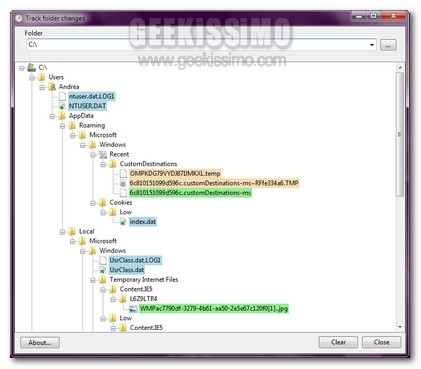Click the index.dat file icon

click(123, 222)
